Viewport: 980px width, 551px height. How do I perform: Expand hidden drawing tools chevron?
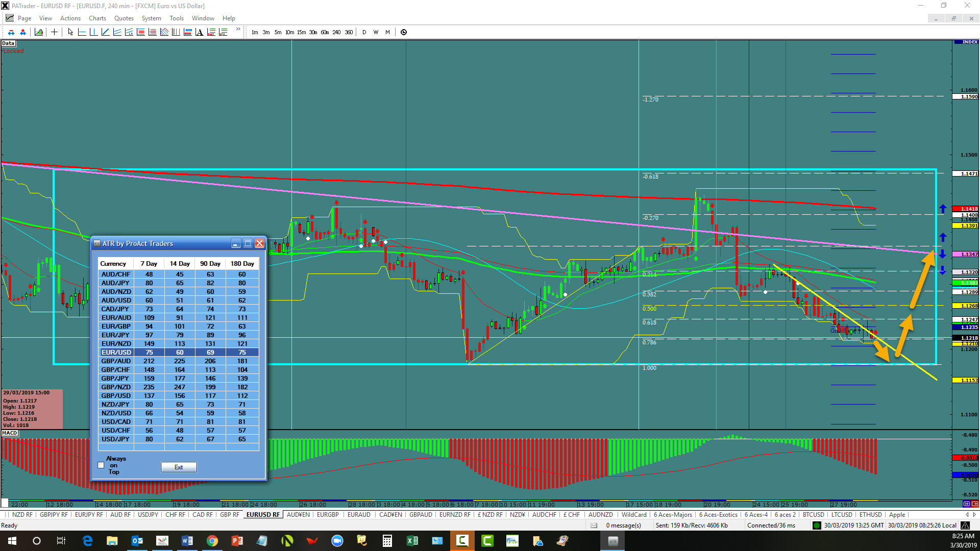pyautogui.click(x=238, y=30)
